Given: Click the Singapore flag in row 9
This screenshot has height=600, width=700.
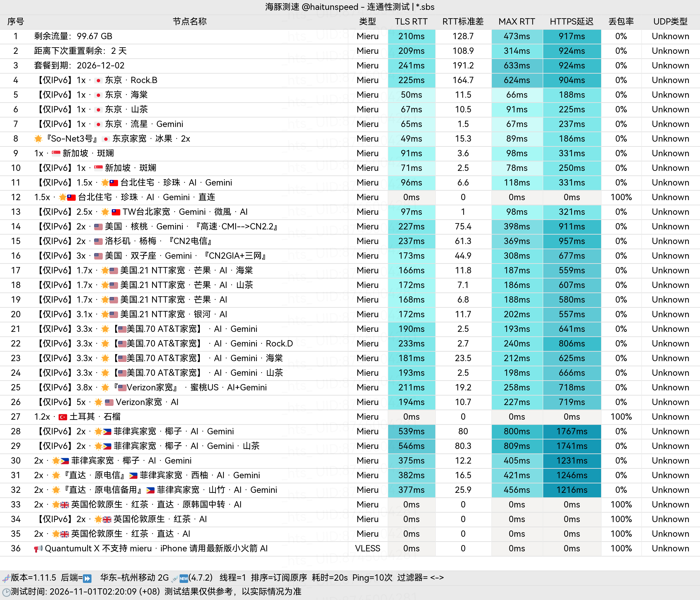Looking at the screenshot, I should click(x=56, y=153).
